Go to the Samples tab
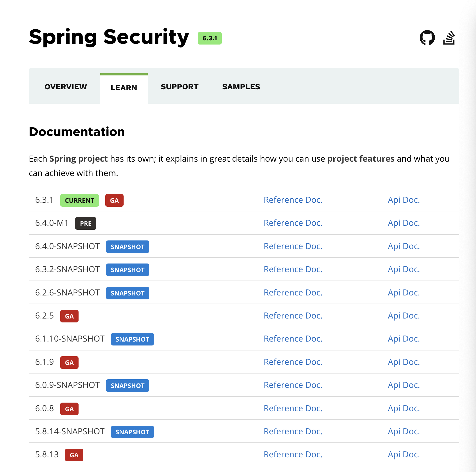The height and width of the screenshot is (472, 476). [241, 87]
